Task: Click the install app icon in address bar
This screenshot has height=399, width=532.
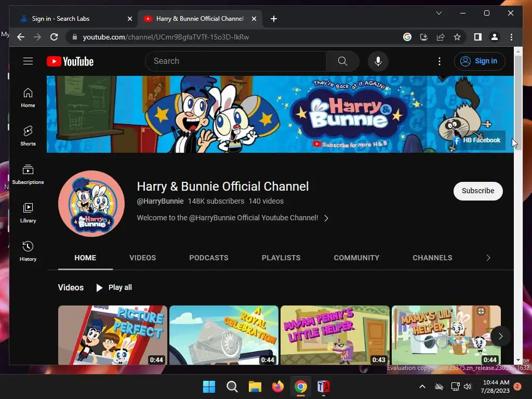Action: coord(424,37)
